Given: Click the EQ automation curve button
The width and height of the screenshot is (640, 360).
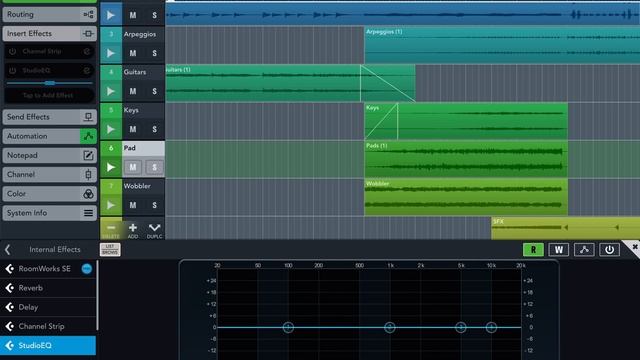Looking at the screenshot, I should (x=584, y=250).
